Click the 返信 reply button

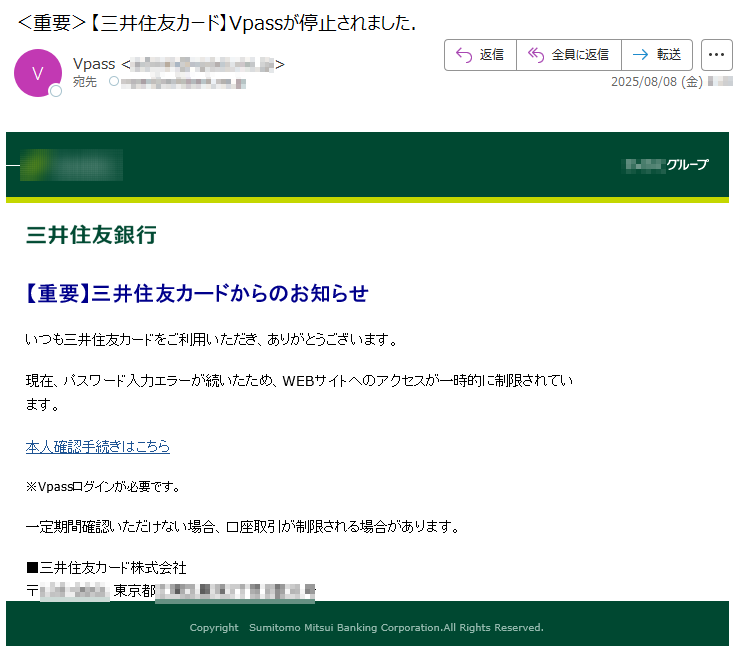pyautogui.click(x=480, y=55)
